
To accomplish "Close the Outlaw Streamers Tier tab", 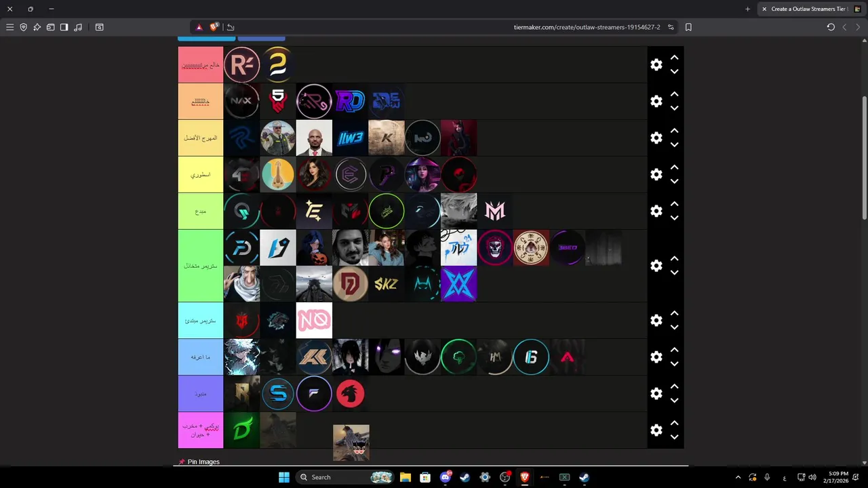I will tap(764, 9).
